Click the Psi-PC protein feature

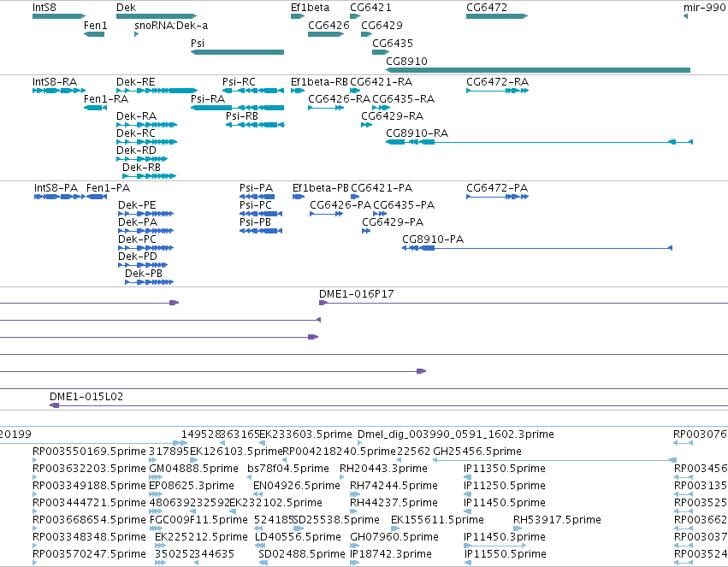261,214
